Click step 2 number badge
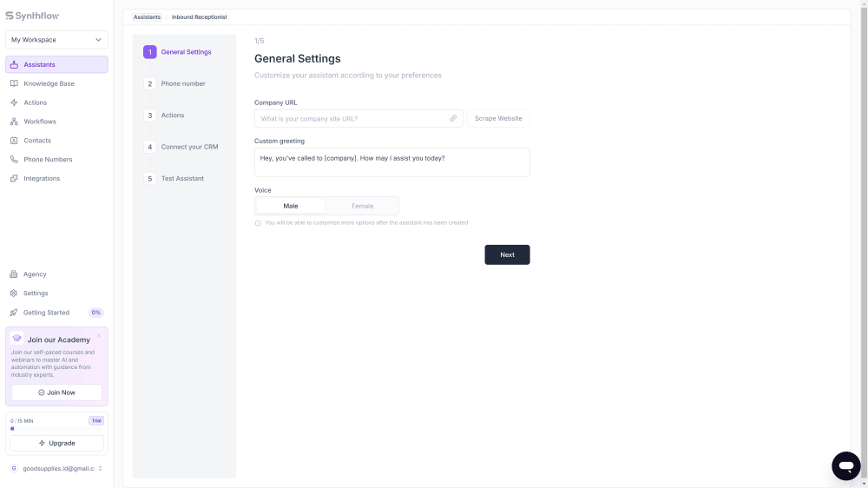The width and height of the screenshot is (868, 488). (149, 83)
